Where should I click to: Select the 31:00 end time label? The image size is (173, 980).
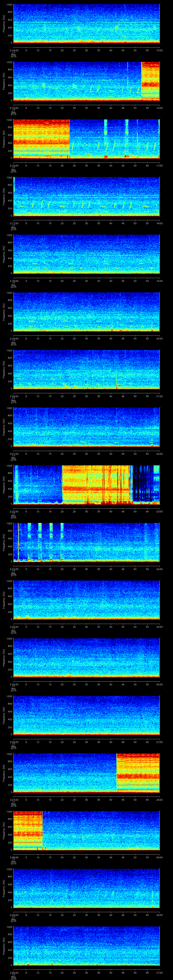[160, 972]
